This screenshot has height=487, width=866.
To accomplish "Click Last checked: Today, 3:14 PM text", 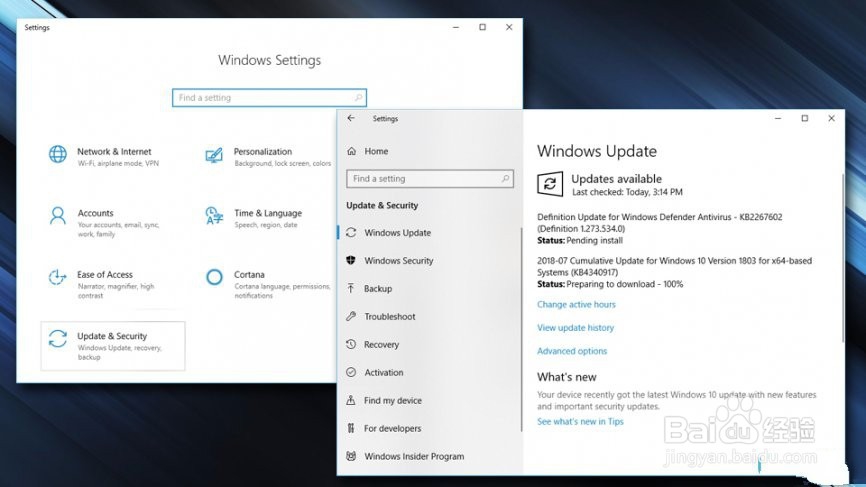I will (x=627, y=192).
